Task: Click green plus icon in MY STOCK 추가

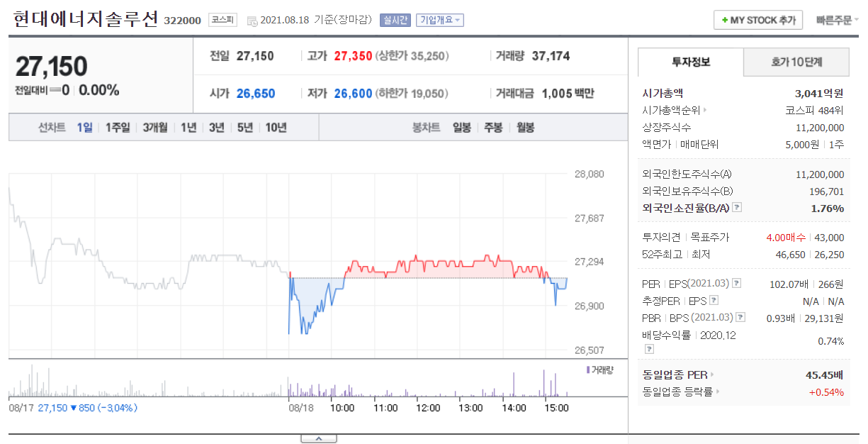Action: click(724, 21)
